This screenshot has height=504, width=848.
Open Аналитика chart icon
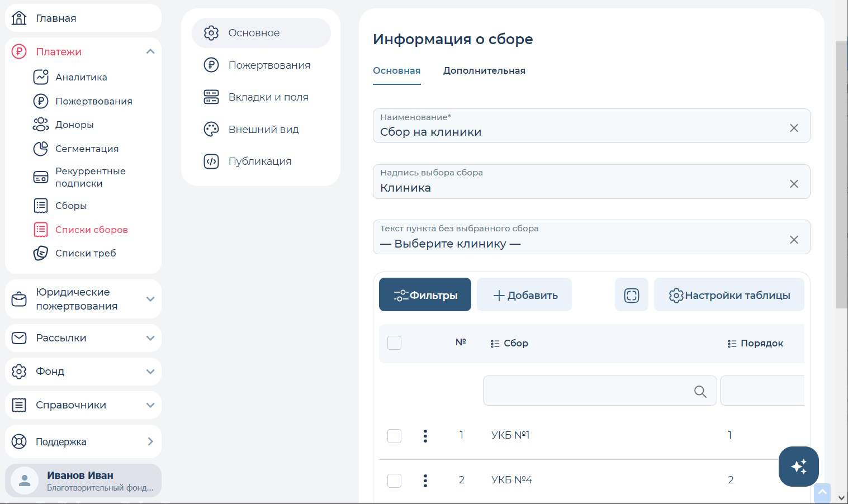pyautogui.click(x=41, y=77)
